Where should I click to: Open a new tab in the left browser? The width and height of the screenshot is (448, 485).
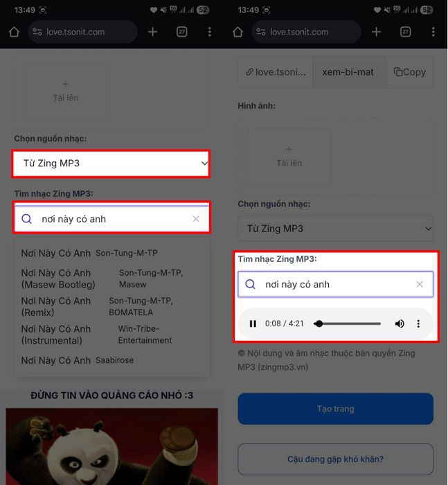[x=153, y=32]
